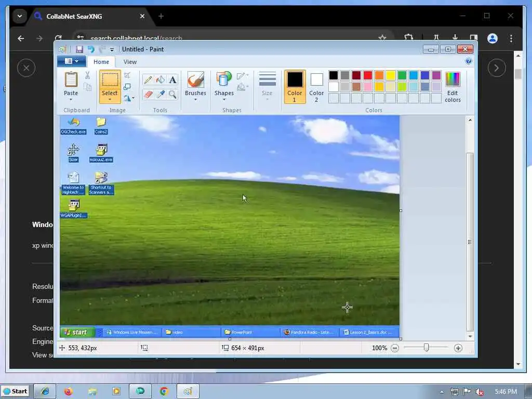532x399 pixels.
Task: Click the Paint system icon in title bar
Action: 62,49
